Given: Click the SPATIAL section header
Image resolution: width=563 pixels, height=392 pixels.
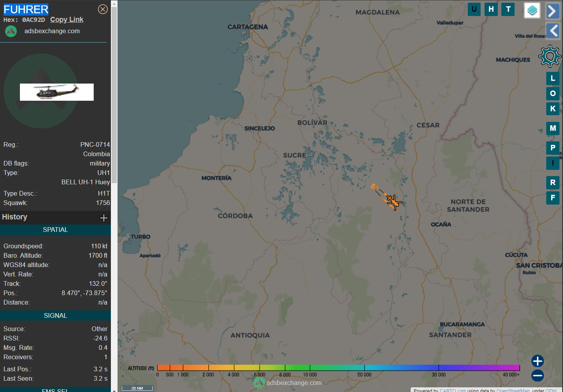Looking at the screenshot, I should [55, 230].
